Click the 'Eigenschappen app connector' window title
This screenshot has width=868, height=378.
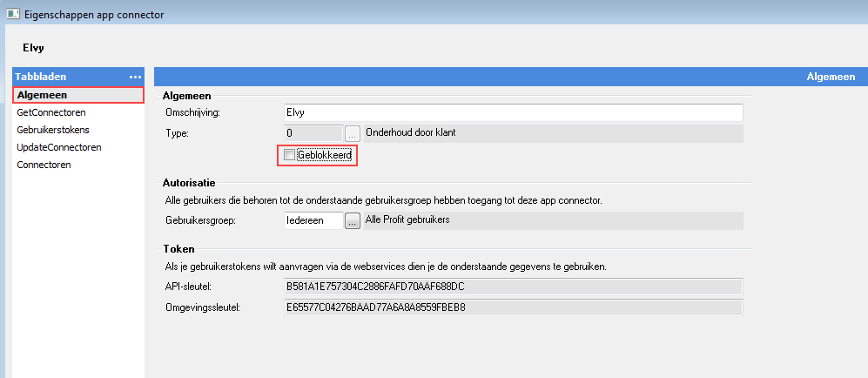94,15
